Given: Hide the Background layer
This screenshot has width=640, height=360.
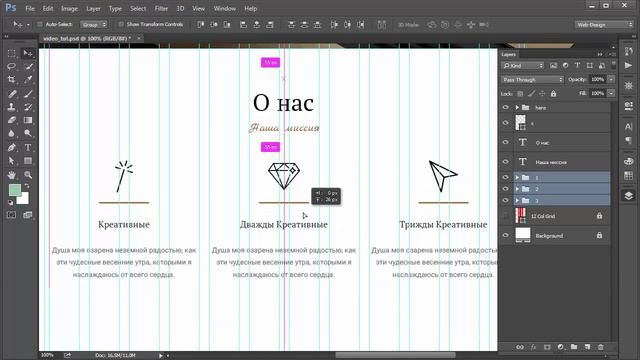Looking at the screenshot, I should pos(505,235).
